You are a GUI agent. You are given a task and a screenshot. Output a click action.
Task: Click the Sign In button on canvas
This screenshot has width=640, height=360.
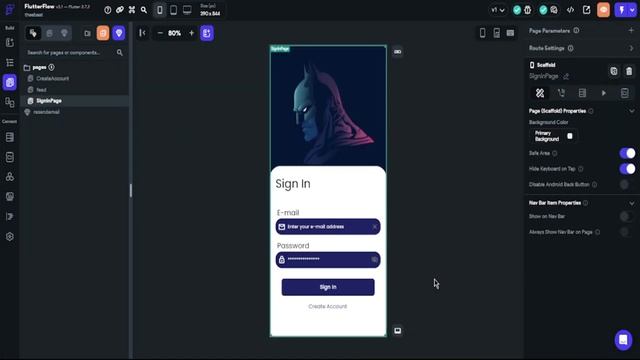[328, 287]
